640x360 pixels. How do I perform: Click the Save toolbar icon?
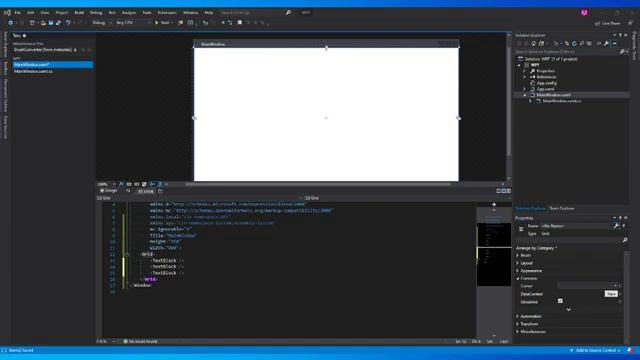(51, 23)
